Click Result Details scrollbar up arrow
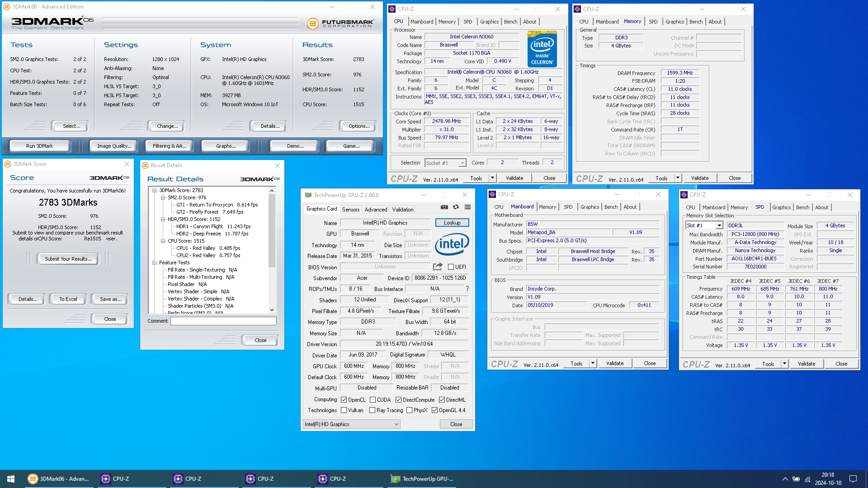This screenshot has height=488, width=868. pyautogui.click(x=272, y=191)
